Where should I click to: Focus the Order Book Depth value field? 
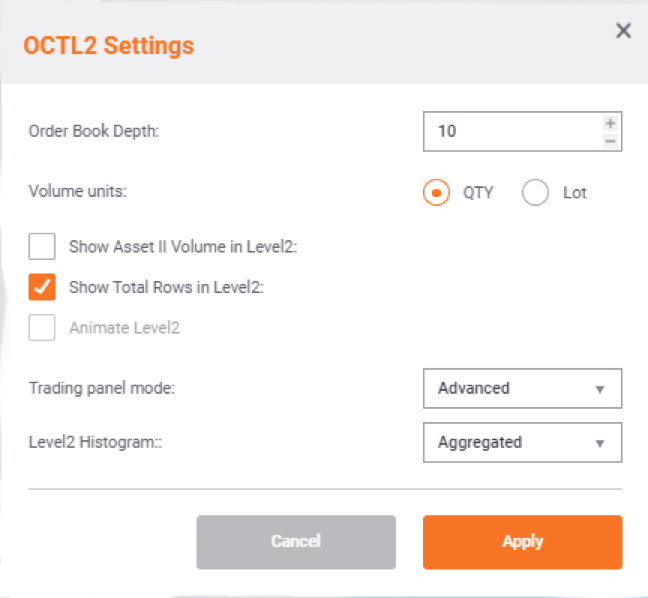pyautogui.click(x=512, y=131)
